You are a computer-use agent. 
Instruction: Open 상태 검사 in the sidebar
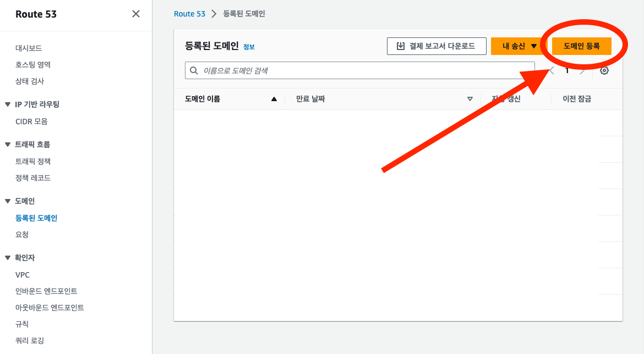(x=30, y=81)
